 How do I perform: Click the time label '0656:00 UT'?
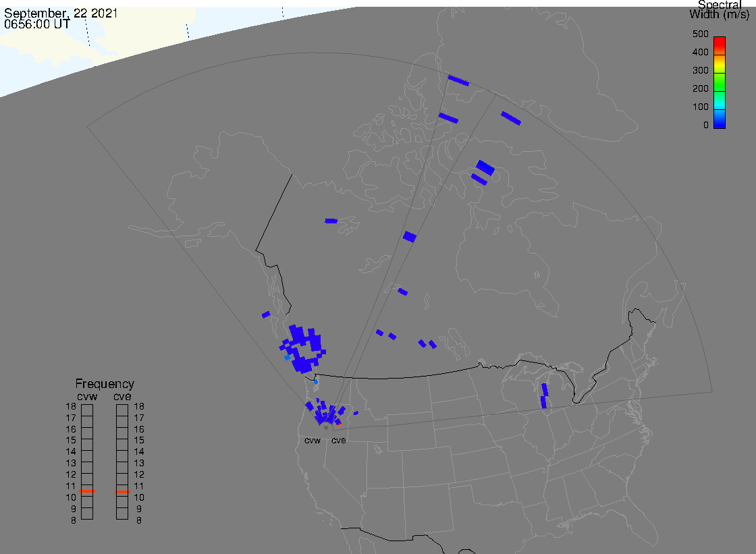pos(37,24)
